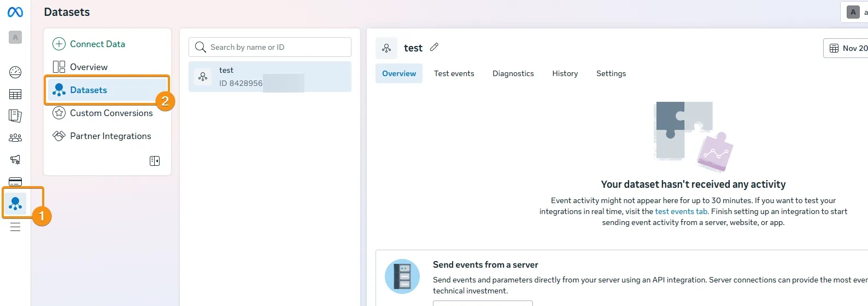Click the Connect Data plus icon

(x=59, y=44)
